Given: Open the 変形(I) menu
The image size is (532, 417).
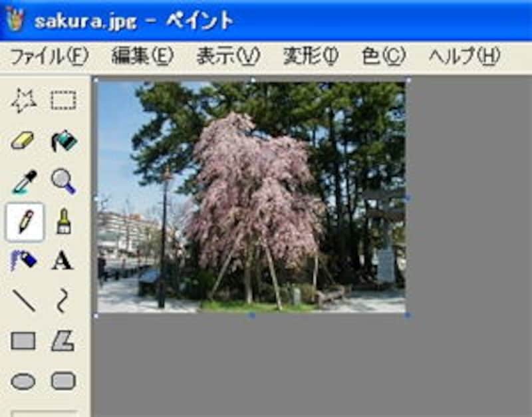Looking at the screenshot, I should pos(311,56).
